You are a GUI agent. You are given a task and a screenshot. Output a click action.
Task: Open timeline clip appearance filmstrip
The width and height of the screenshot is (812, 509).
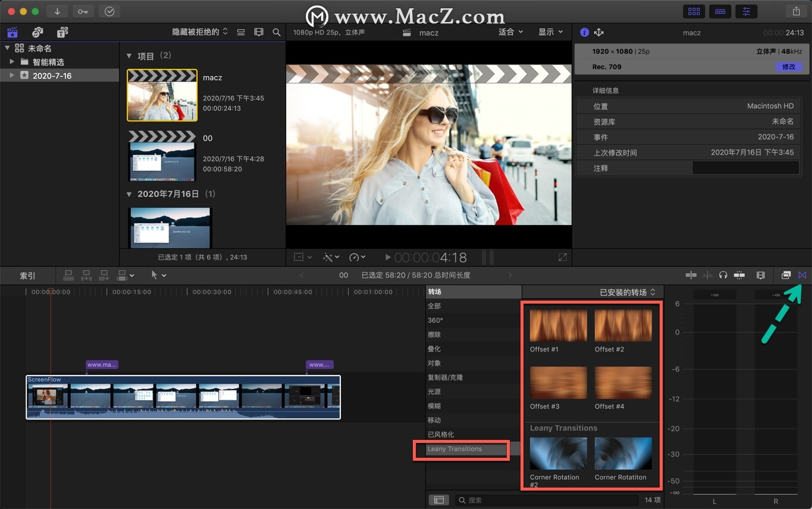point(760,275)
